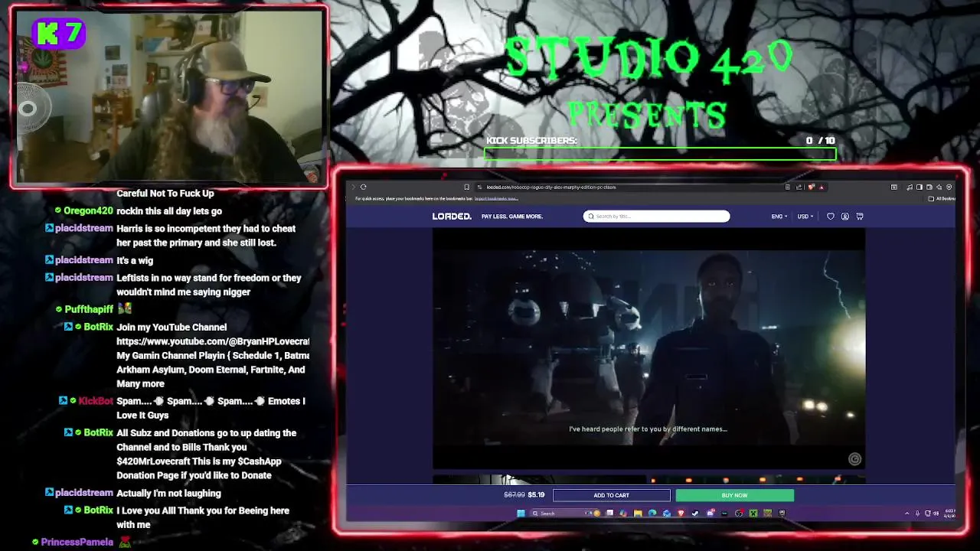Click the round icon at the video corner
The width and height of the screenshot is (980, 551).
(854, 459)
